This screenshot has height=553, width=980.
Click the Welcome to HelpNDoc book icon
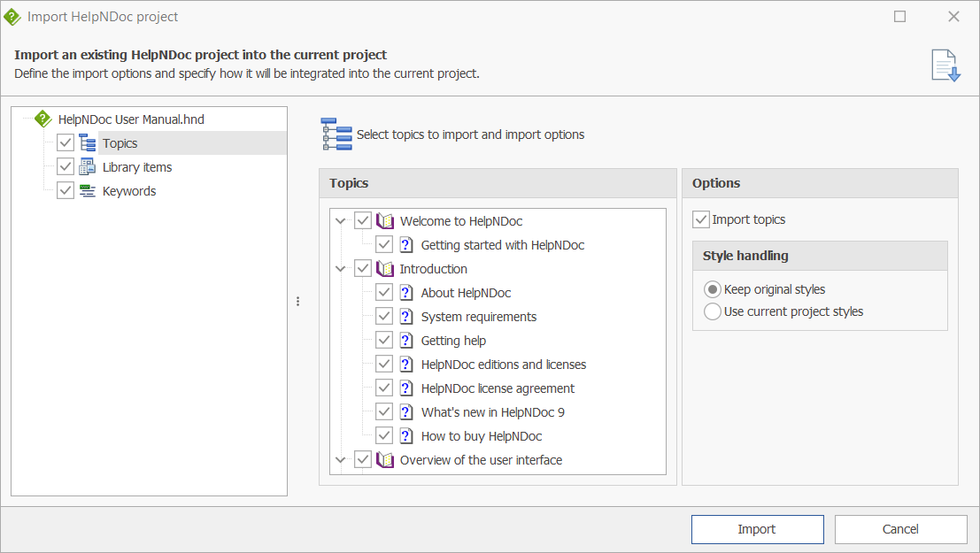(385, 220)
